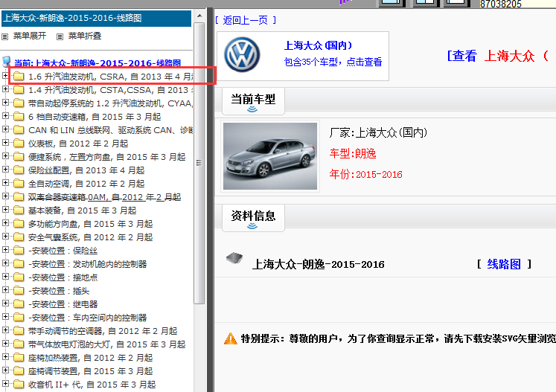Image resolution: width=556 pixels, height=392 pixels.
Task: Click the 年份:2015-2016 text
Action: pyautogui.click(x=365, y=174)
